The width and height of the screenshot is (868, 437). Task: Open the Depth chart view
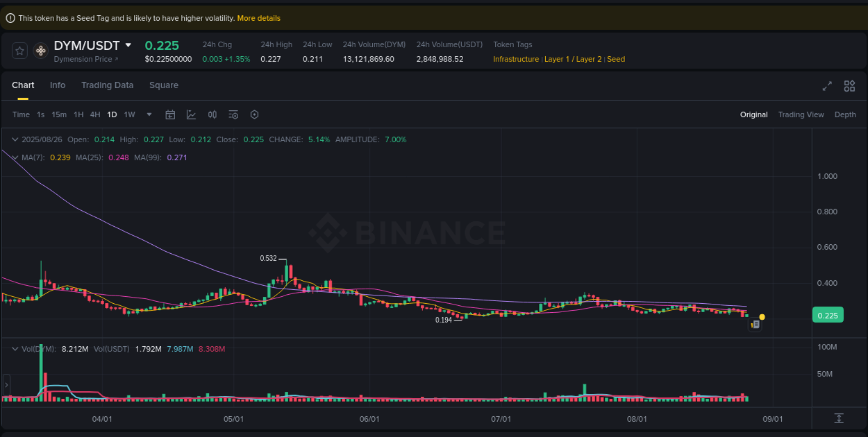pos(845,114)
